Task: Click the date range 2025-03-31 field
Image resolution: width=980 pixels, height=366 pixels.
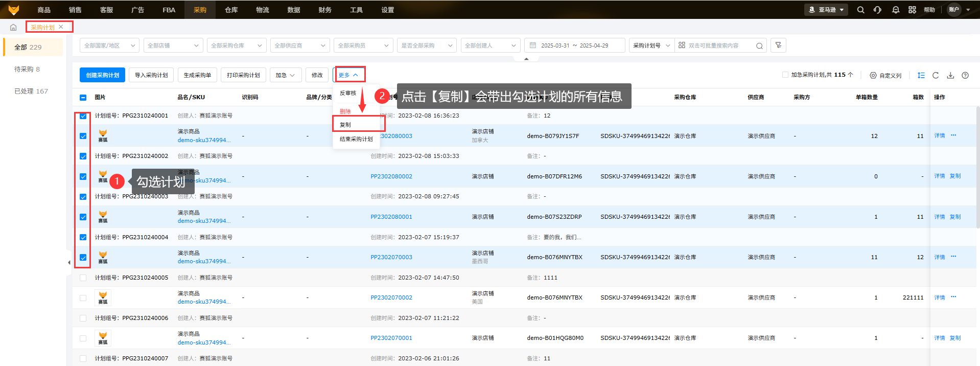Action: point(555,45)
